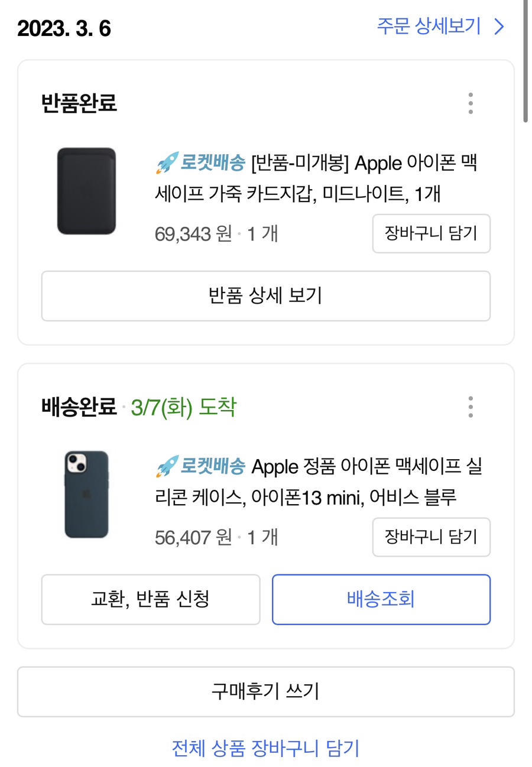The width and height of the screenshot is (532, 767).
Task: Track the shipment with 배송조회
Action: (x=381, y=599)
